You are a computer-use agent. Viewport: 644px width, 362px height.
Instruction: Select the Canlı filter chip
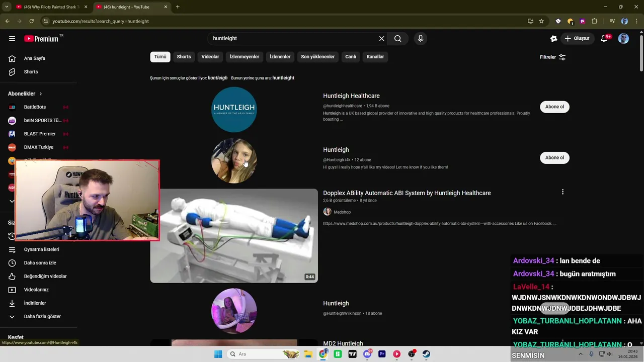(x=351, y=57)
